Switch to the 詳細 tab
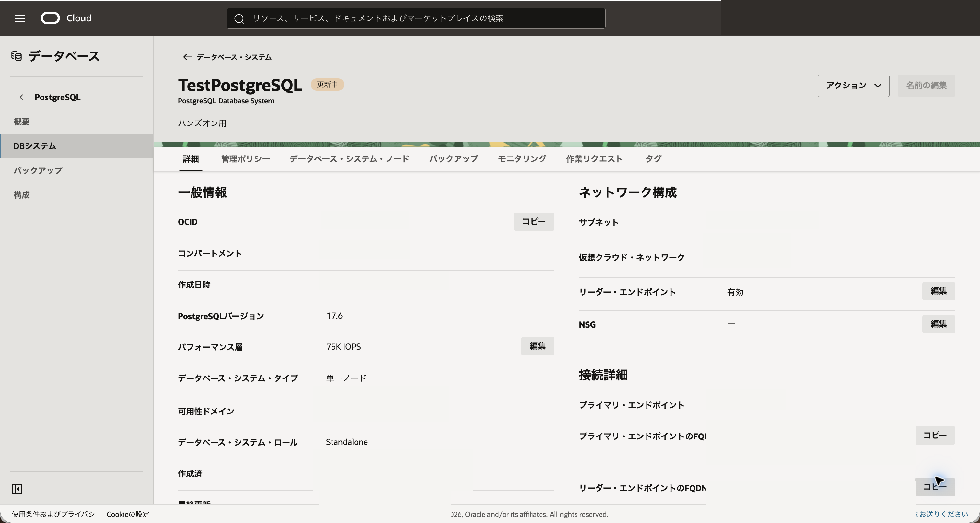 191,159
